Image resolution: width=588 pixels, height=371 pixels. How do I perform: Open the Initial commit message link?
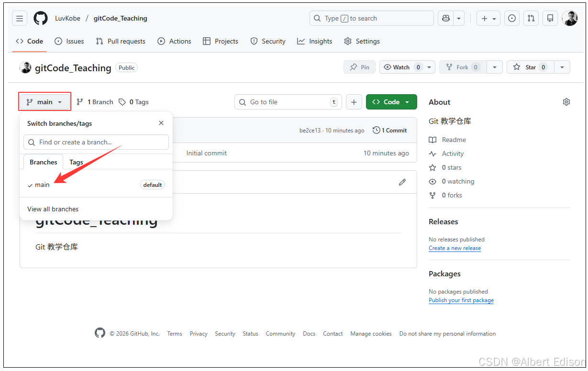click(x=207, y=153)
